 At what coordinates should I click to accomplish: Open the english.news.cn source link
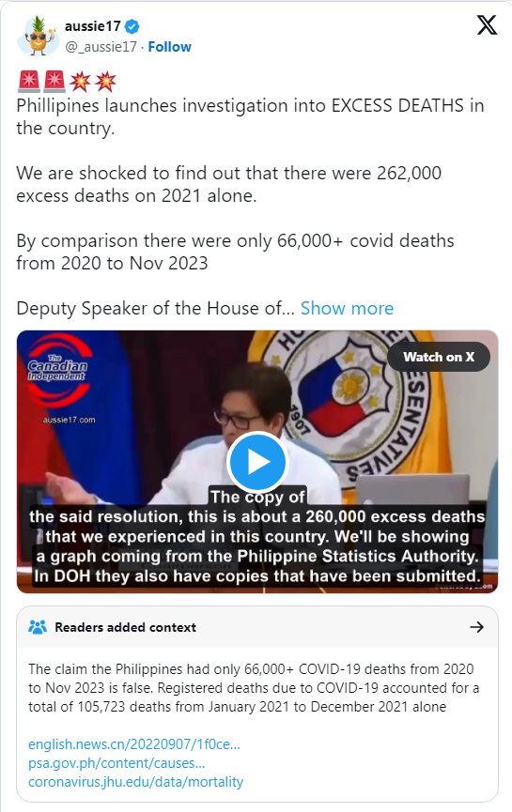tap(134, 744)
